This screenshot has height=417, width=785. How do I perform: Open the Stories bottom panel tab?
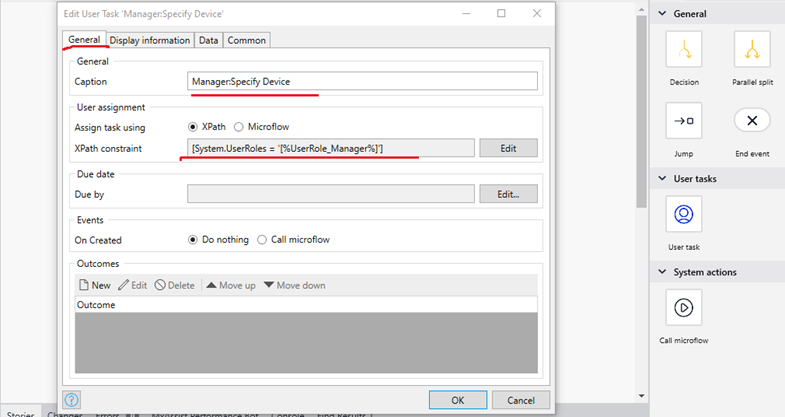click(21, 412)
